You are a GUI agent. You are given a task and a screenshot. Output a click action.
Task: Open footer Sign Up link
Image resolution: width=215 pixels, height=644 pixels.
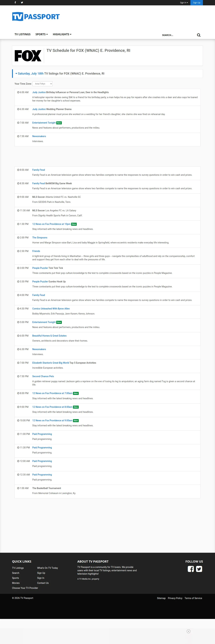pyautogui.click(x=41, y=573)
